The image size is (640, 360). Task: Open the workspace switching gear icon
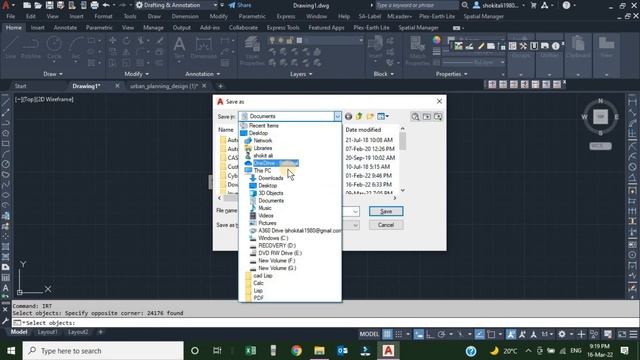click(x=562, y=334)
